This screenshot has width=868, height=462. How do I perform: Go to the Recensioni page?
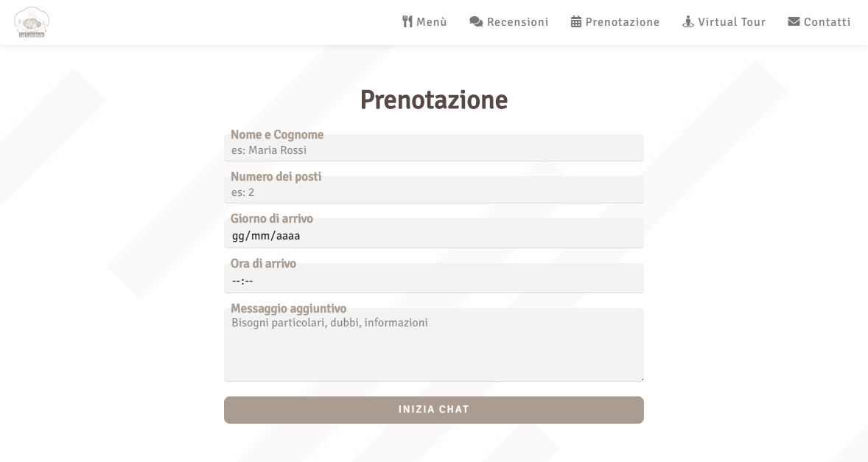[x=509, y=21]
